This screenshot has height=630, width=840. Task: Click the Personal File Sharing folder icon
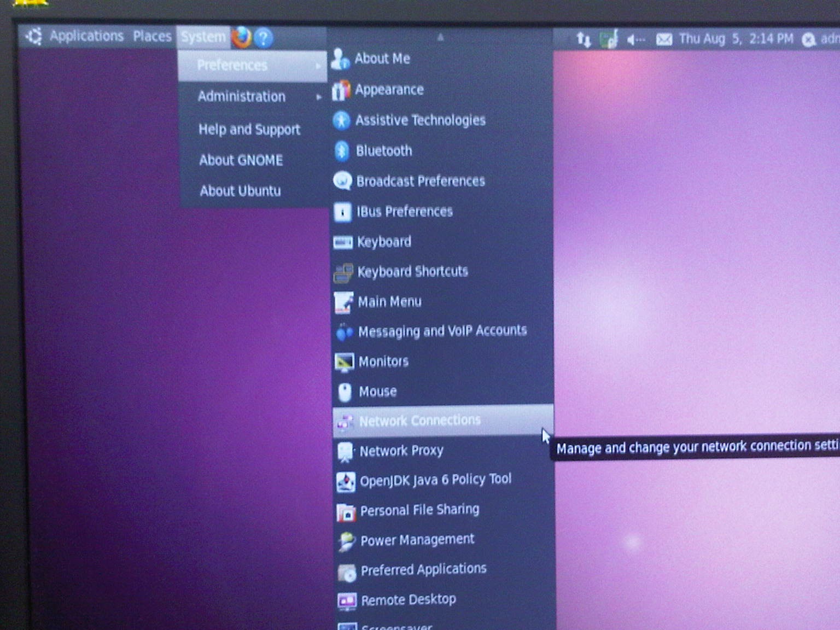pyautogui.click(x=346, y=512)
